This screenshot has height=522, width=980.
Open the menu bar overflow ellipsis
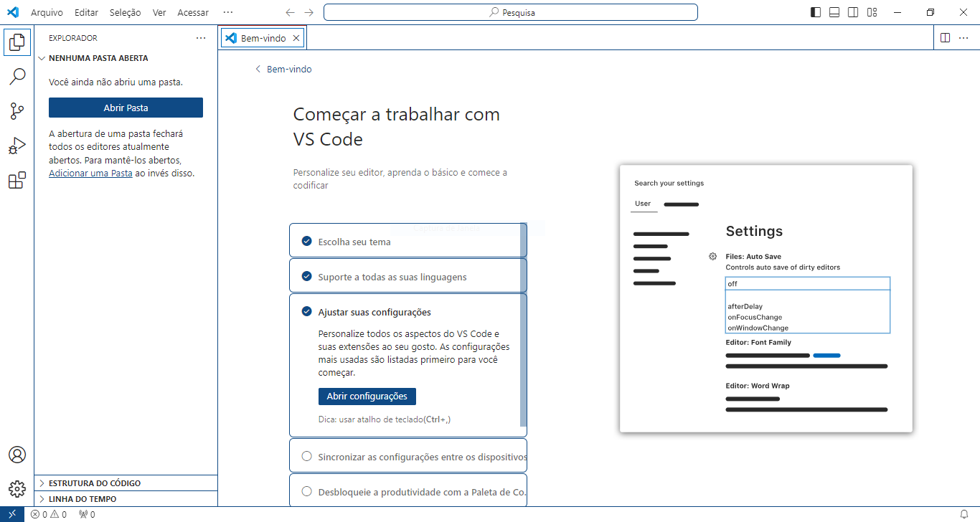point(228,12)
